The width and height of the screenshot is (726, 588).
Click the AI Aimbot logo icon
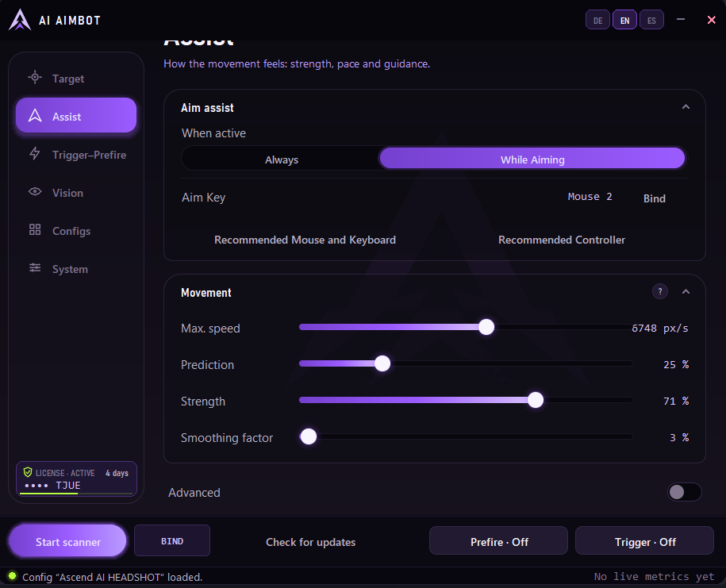20,20
